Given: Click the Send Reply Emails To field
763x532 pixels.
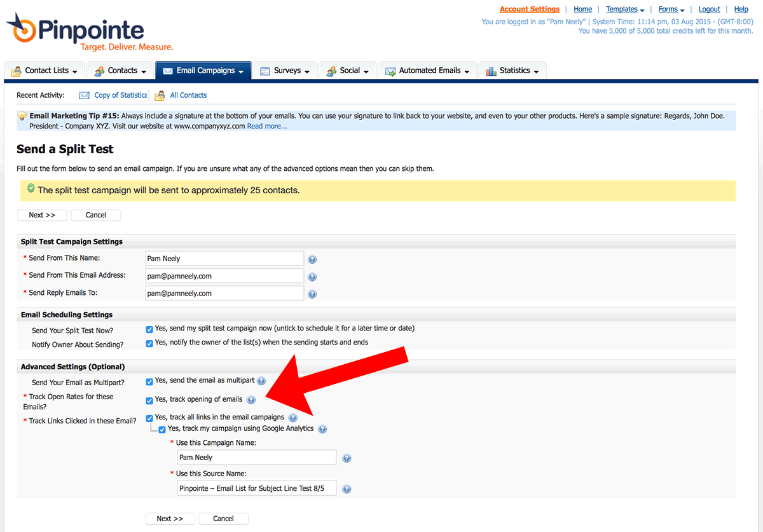Looking at the screenshot, I should [x=224, y=294].
